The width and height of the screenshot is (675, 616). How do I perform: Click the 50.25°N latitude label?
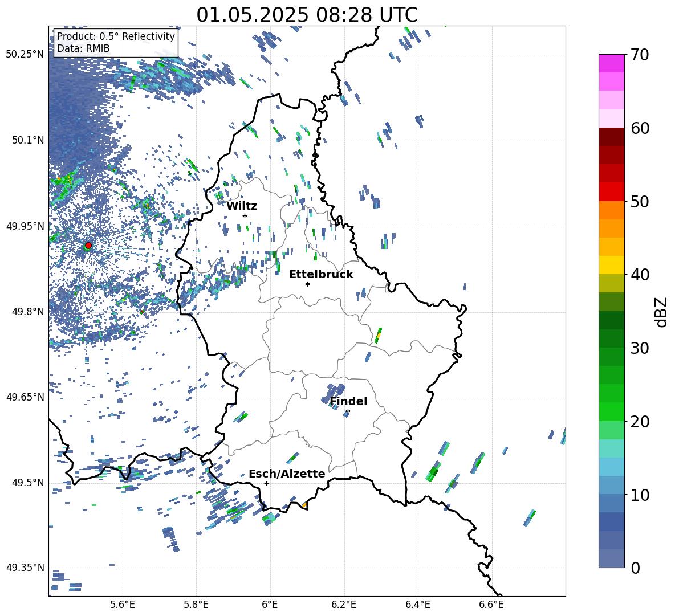[25, 55]
